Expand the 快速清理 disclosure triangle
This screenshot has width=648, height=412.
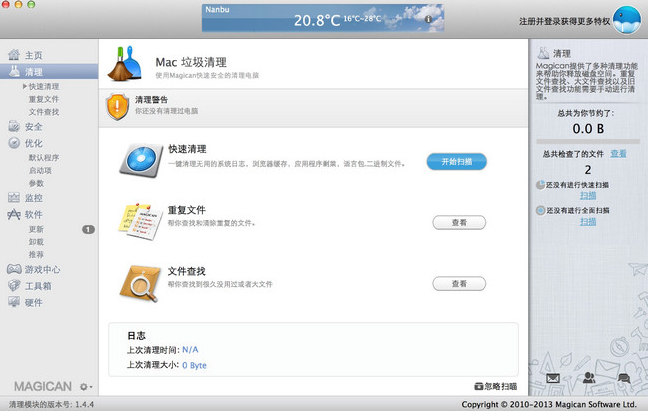(25, 86)
